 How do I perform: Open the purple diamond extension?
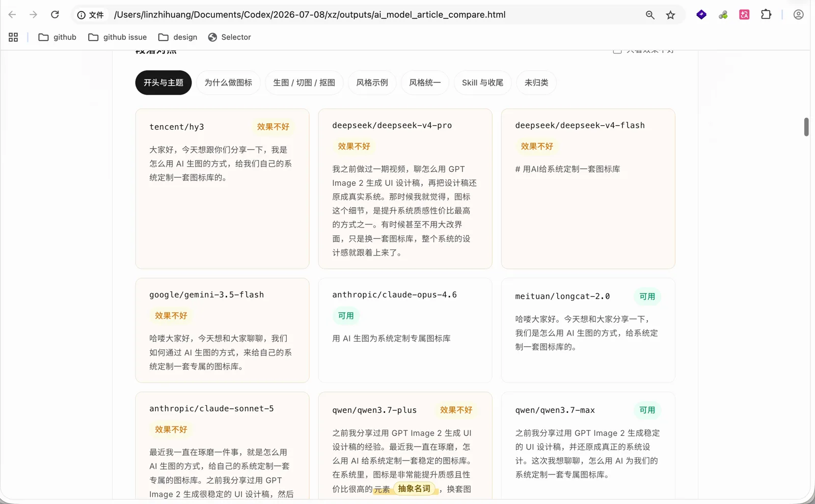point(701,15)
